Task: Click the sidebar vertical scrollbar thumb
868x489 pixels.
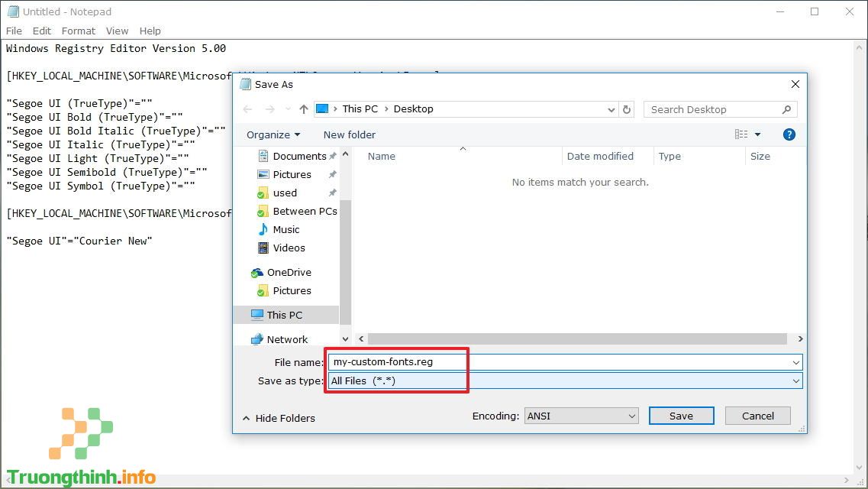Action: pyautogui.click(x=345, y=263)
